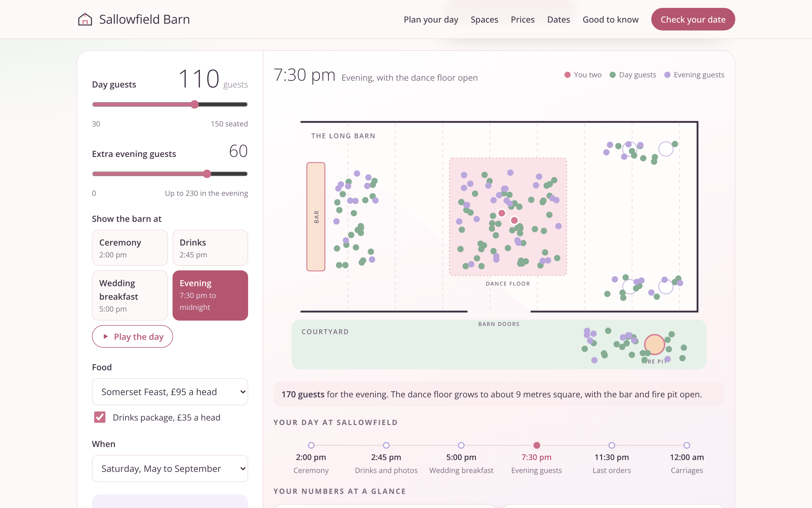Click the Day guests slider handle
Viewport: 812px width, 508px height.
pyautogui.click(x=195, y=104)
